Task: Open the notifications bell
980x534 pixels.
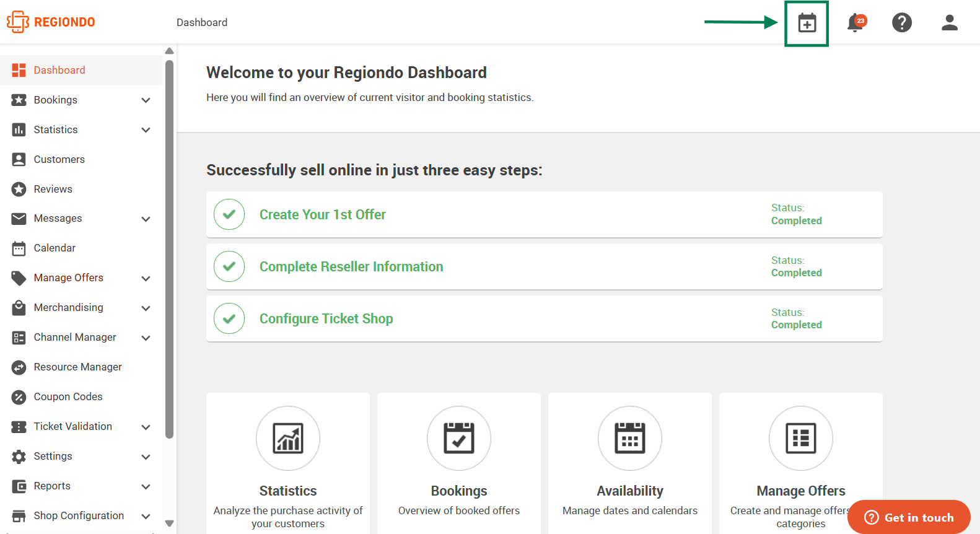Action: click(x=855, y=22)
